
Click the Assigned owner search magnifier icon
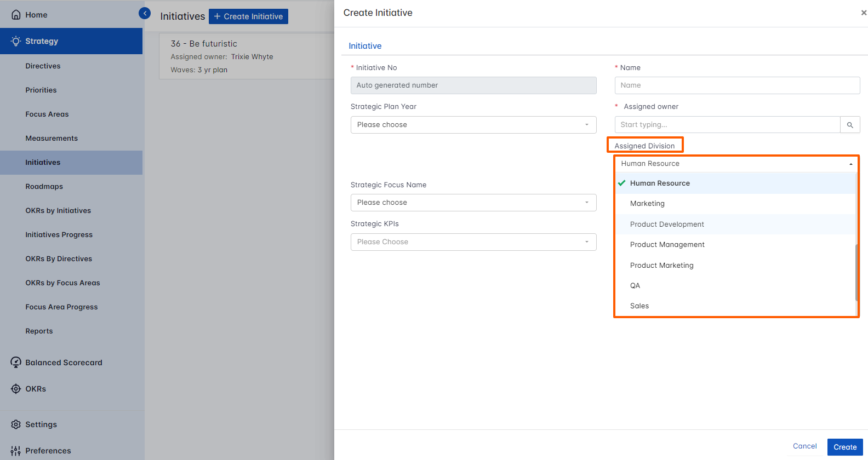[x=850, y=125]
